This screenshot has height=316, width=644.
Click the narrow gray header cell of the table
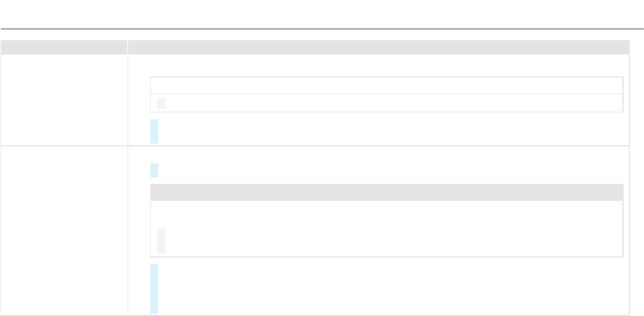64,47
